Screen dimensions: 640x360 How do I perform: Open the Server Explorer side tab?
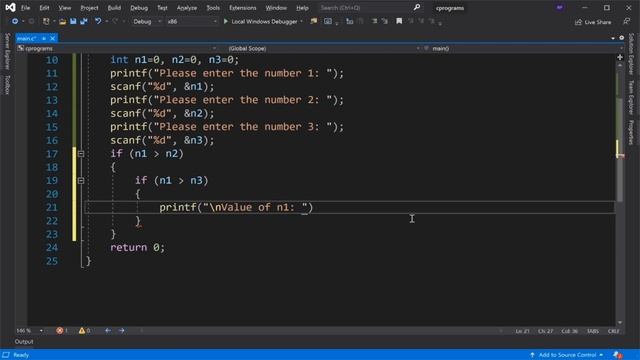(x=7, y=51)
